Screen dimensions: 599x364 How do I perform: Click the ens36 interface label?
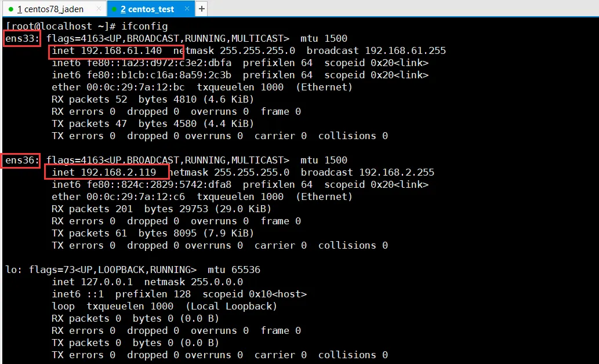pos(20,160)
